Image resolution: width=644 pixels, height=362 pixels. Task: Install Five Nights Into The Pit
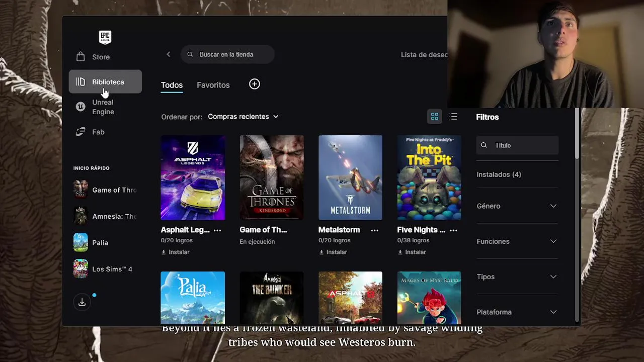click(412, 252)
